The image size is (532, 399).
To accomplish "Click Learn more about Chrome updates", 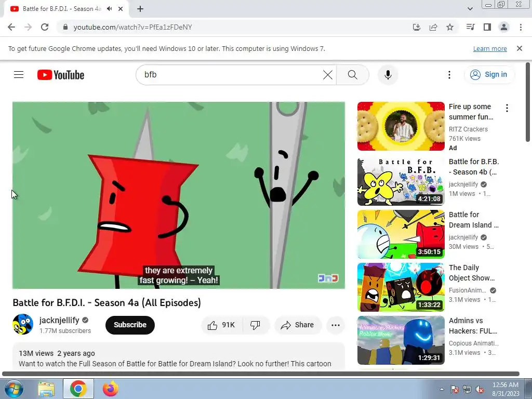I will coord(490,48).
